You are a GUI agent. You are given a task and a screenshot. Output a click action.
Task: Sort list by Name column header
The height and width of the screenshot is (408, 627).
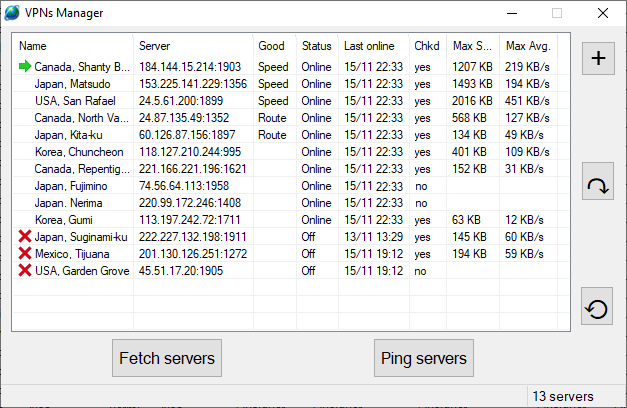click(72, 46)
